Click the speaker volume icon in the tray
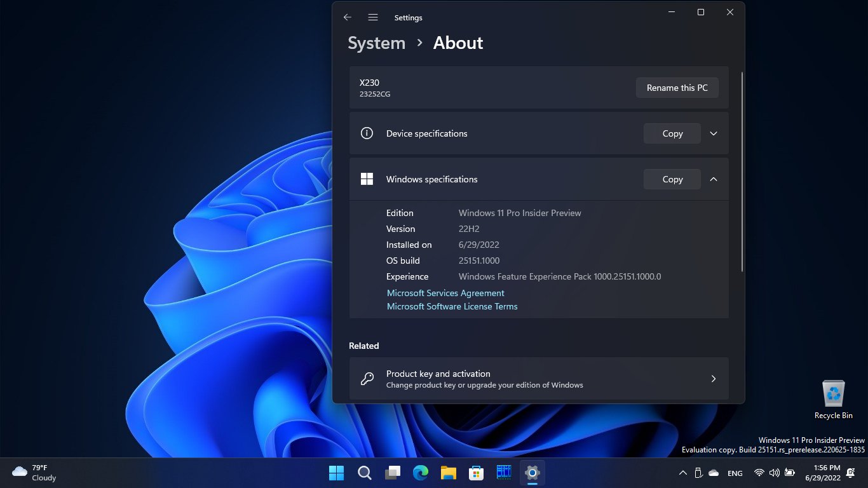This screenshot has width=868, height=488. point(774,473)
